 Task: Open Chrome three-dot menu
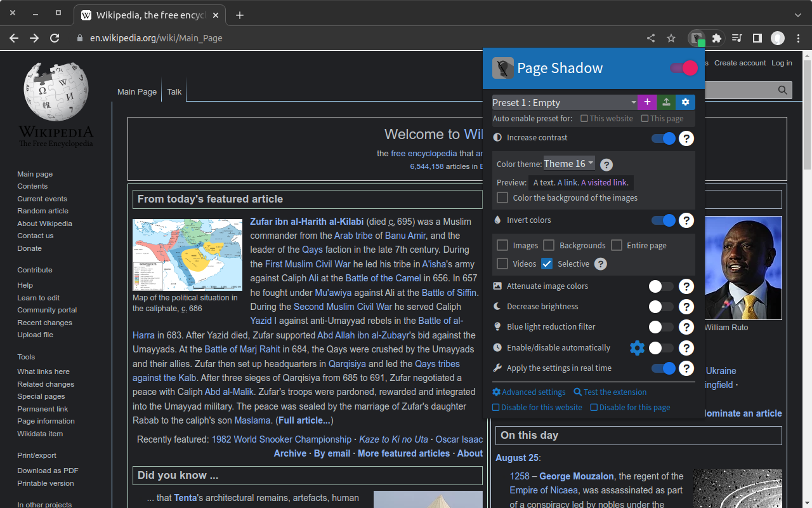[799, 38]
